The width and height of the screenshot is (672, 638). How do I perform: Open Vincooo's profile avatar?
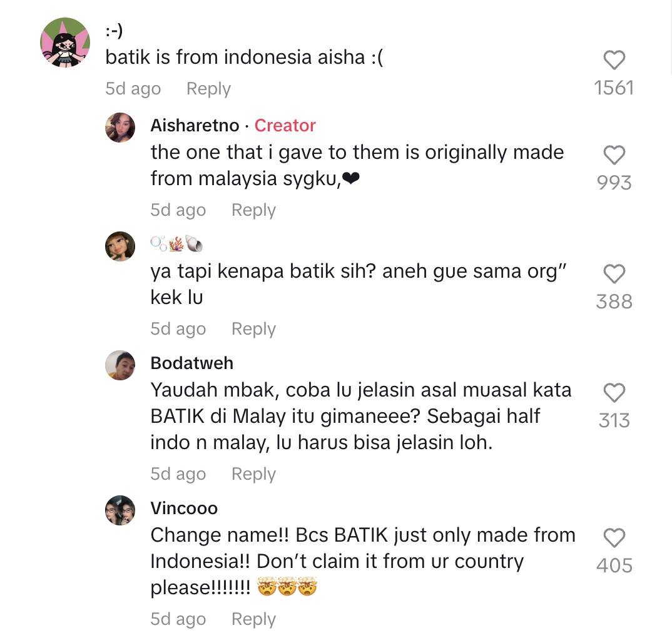[120, 510]
